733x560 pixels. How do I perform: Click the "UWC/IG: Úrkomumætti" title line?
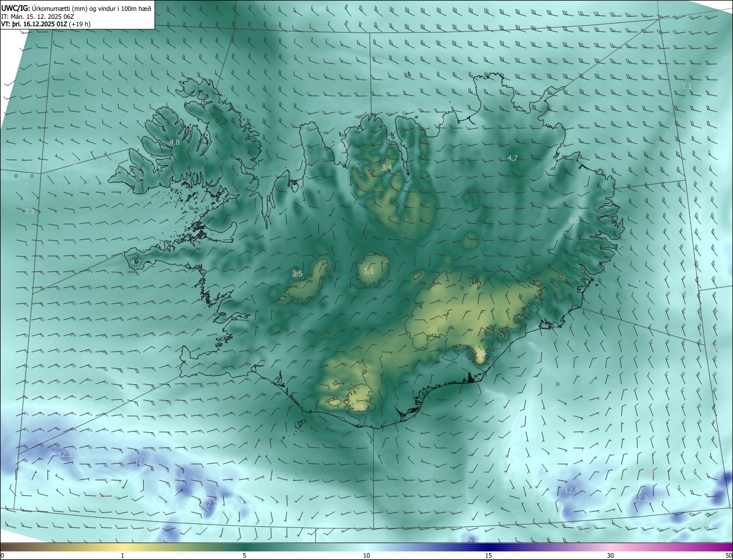point(77,9)
